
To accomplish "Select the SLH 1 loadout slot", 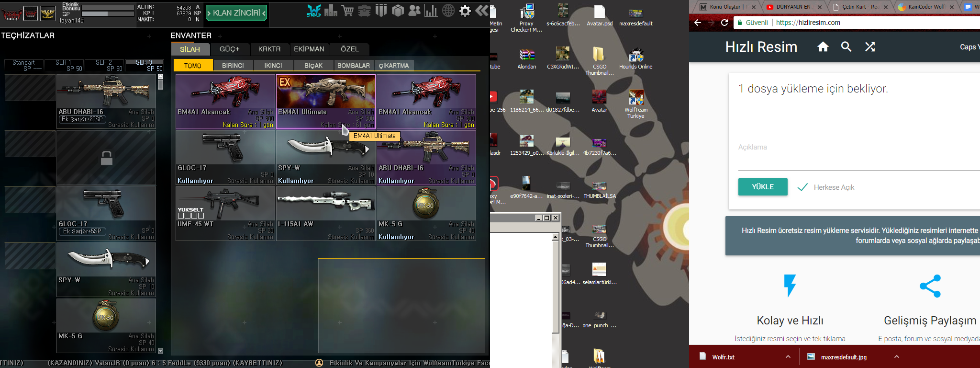I will pos(64,66).
